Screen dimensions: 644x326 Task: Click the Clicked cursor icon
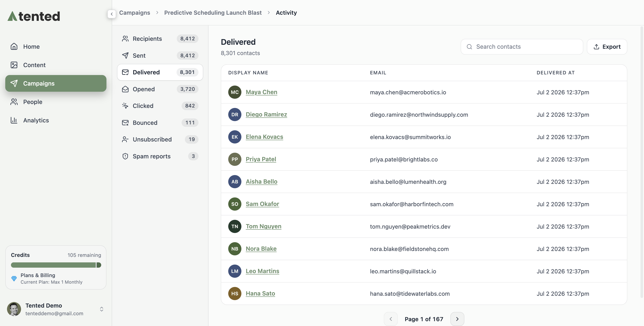(x=125, y=106)
